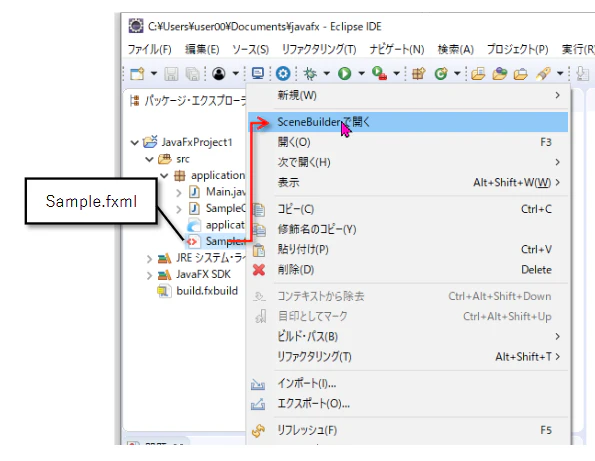Click the round black profile toolbar icon
This screenshot has height=461, width=595.
[x=219, y=73]
